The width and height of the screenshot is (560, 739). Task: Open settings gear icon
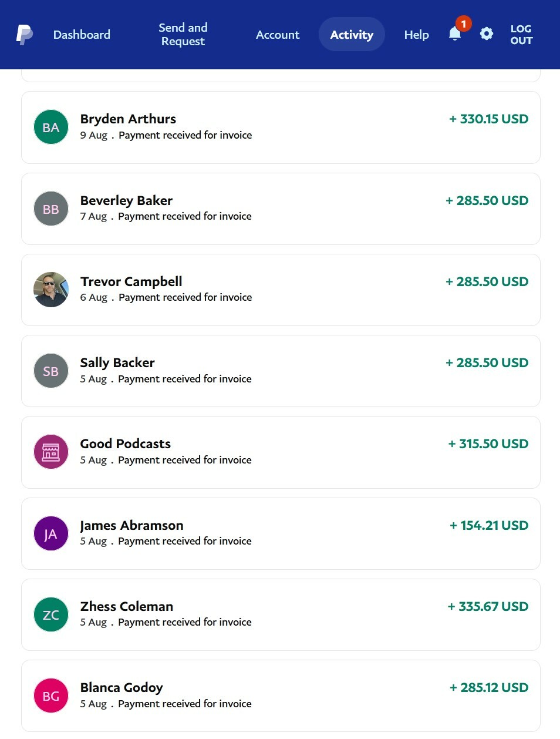(487, 34)
